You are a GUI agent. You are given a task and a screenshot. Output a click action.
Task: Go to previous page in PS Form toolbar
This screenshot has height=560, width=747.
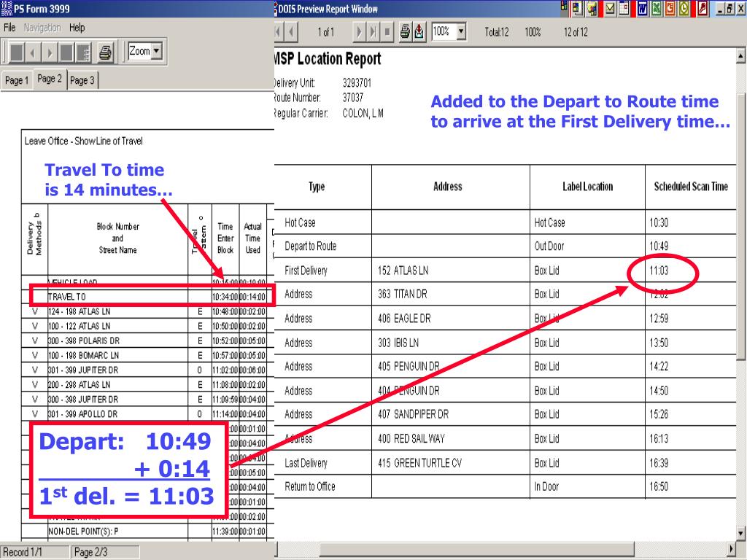[x=32, y=52]
